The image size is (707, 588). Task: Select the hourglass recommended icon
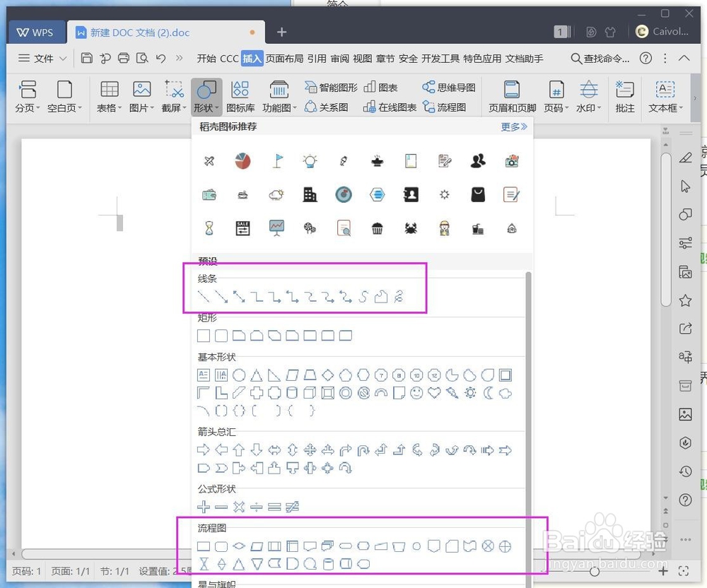[x=209, y=228]
